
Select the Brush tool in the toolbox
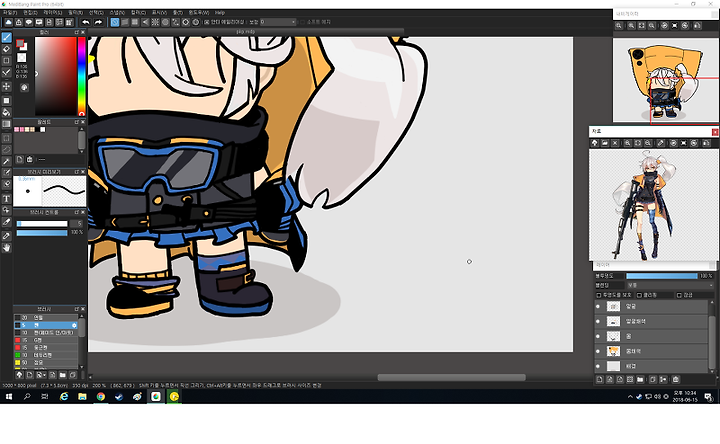[x=6, y=37]
